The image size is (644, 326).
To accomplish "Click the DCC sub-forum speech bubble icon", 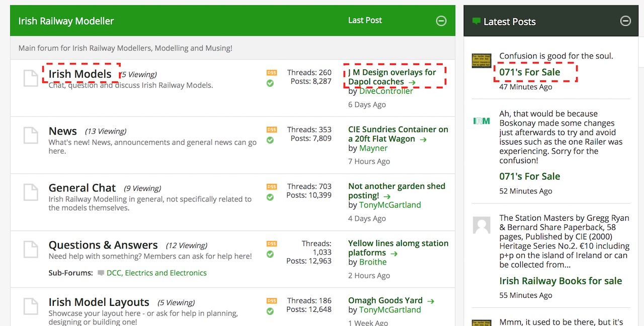I will pyautogui.click(x=101, y=273).
